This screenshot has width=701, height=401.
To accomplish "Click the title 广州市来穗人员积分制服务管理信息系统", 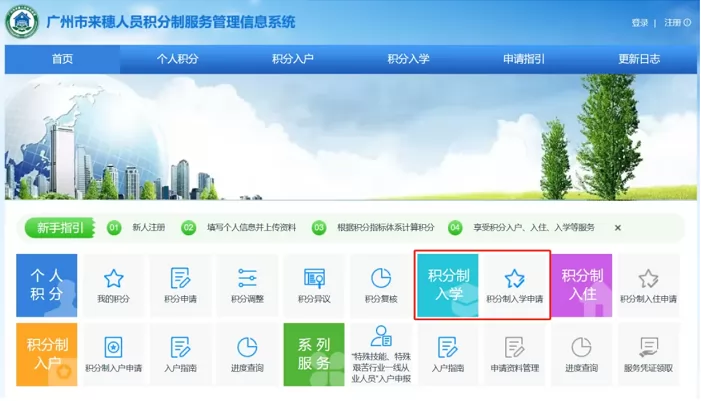I will [171, 22].
